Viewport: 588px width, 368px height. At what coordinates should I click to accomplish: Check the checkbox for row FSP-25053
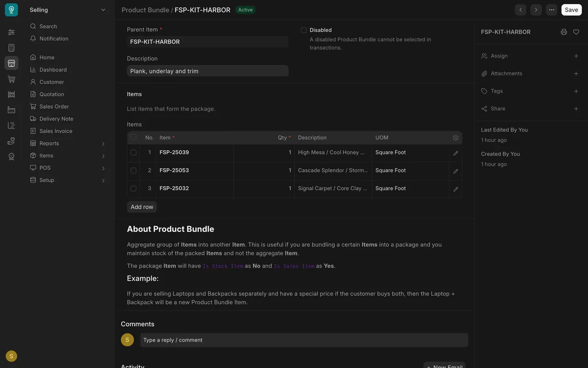(x=134, y=170)
